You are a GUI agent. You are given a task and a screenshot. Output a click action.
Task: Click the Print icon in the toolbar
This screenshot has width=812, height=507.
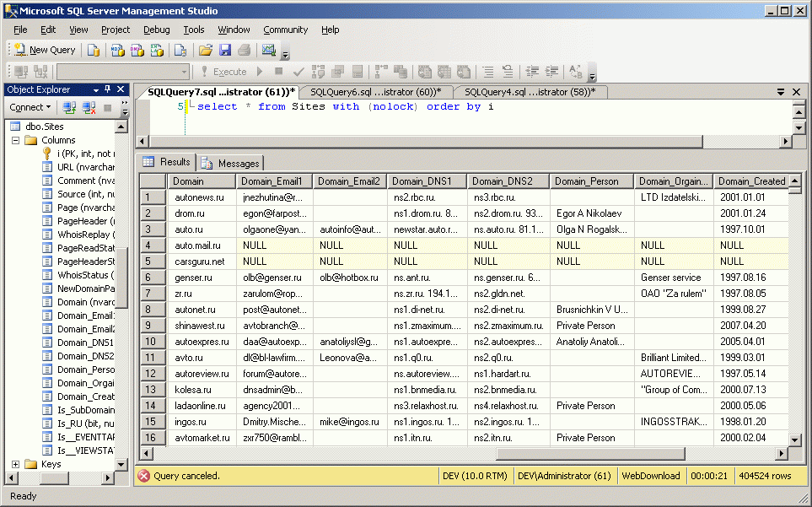point(244,51)
